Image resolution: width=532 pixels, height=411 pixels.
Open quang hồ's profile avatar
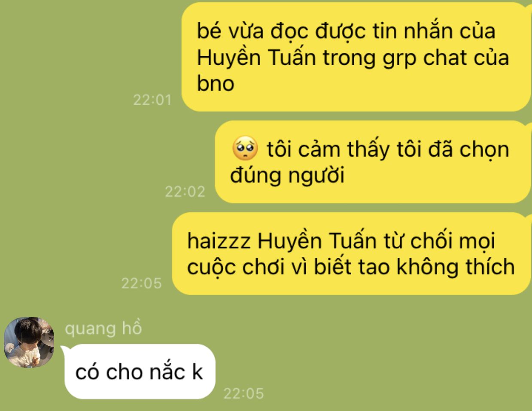(29, 342)
